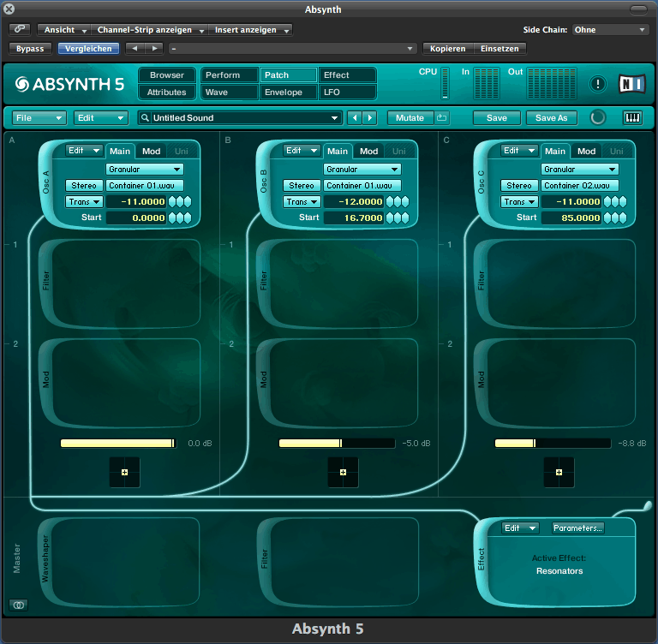Click the mutate lock icon beside Mutate
658x644 pixels.
click(x=442, y=117)
